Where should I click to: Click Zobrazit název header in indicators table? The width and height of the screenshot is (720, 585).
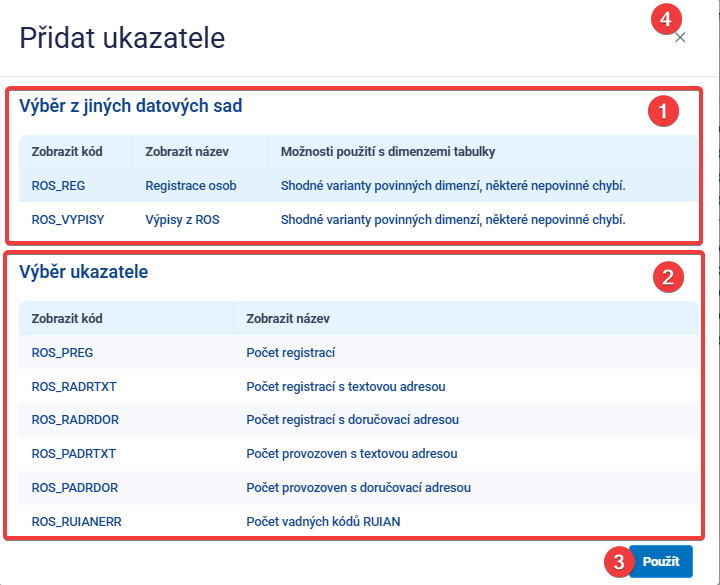click(x=288, y=318)
